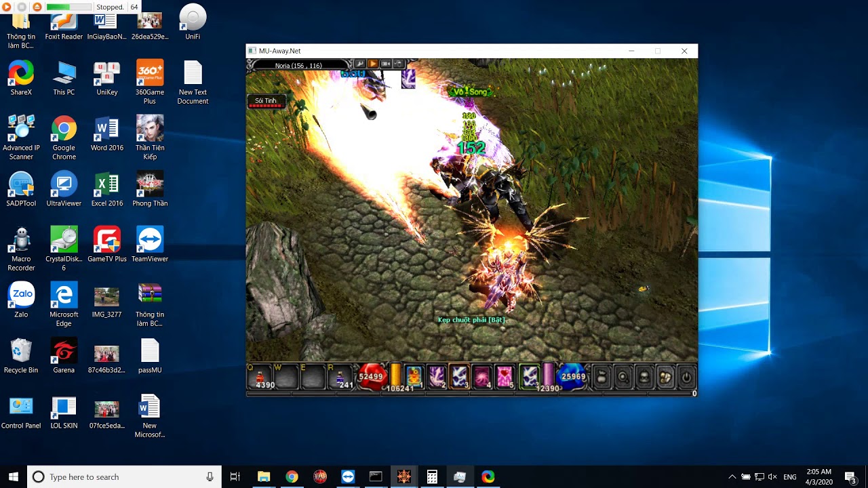Open Advanced IP Scanner shortcut
This screenshot has height=488, width=868.
[x=21, y=138]
